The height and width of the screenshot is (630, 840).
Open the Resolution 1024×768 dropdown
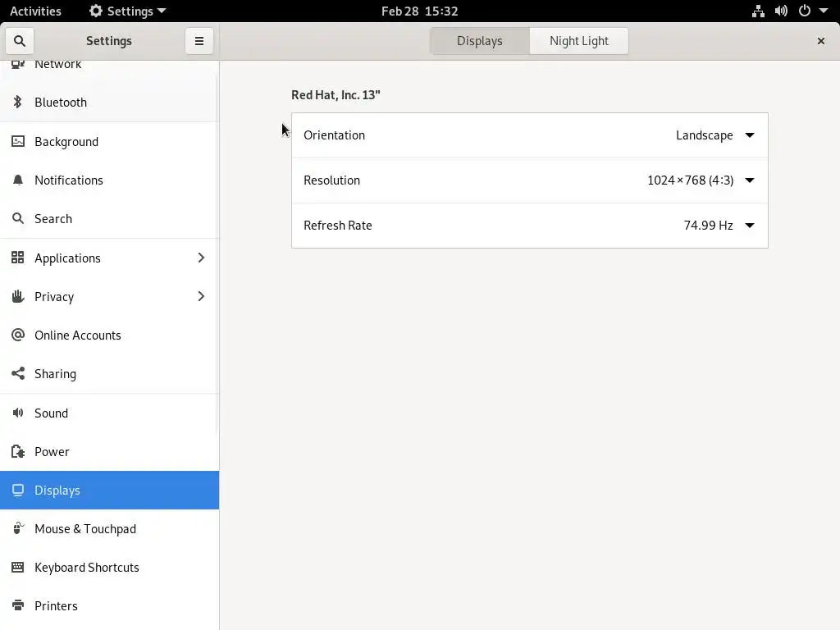pos(701,180)
